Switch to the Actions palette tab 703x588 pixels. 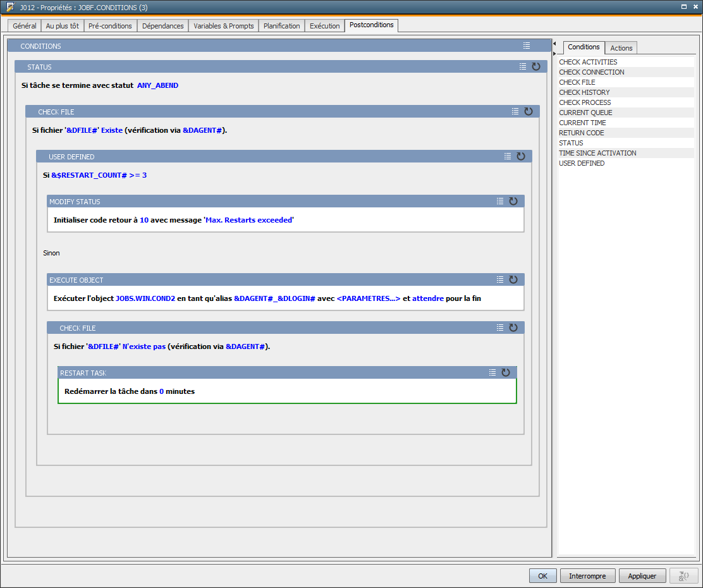pyautogui.click(x=621, y=48)
